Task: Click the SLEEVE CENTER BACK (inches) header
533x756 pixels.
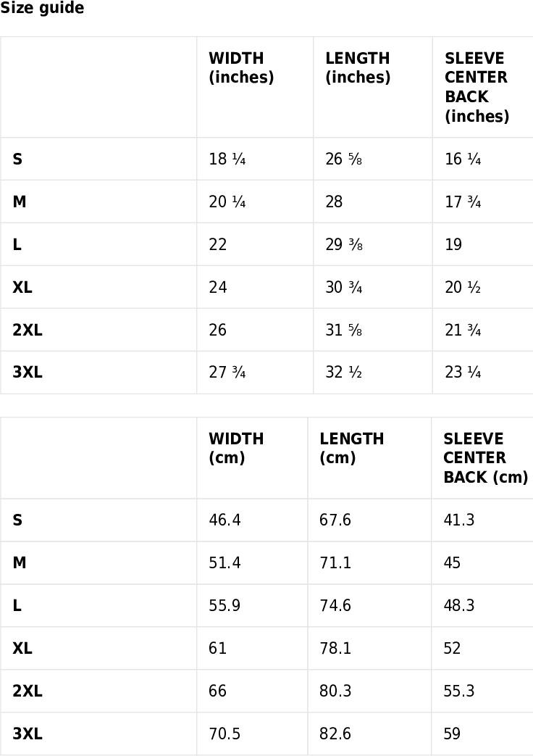Action: point(477,87)
